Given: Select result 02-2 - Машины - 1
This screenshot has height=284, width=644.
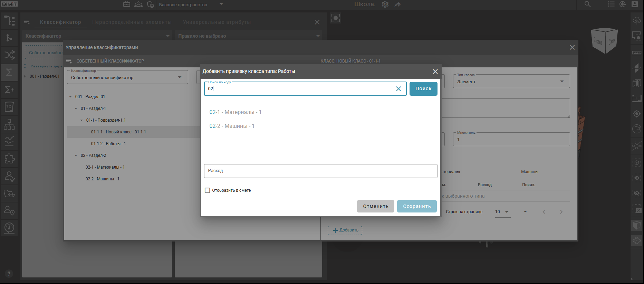Looking at the screenshot, I should [x=232, y=126].
